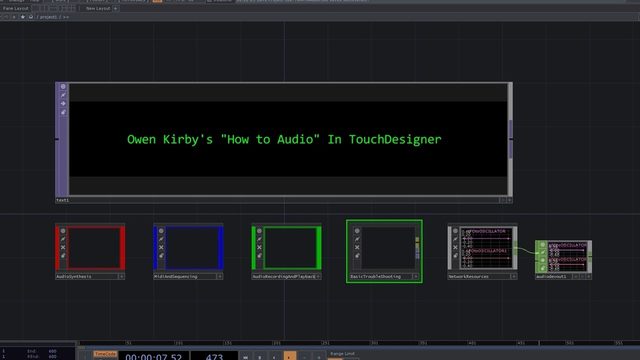Jump to timeline start button
The image size is (640, 360).
click(245, 357)
